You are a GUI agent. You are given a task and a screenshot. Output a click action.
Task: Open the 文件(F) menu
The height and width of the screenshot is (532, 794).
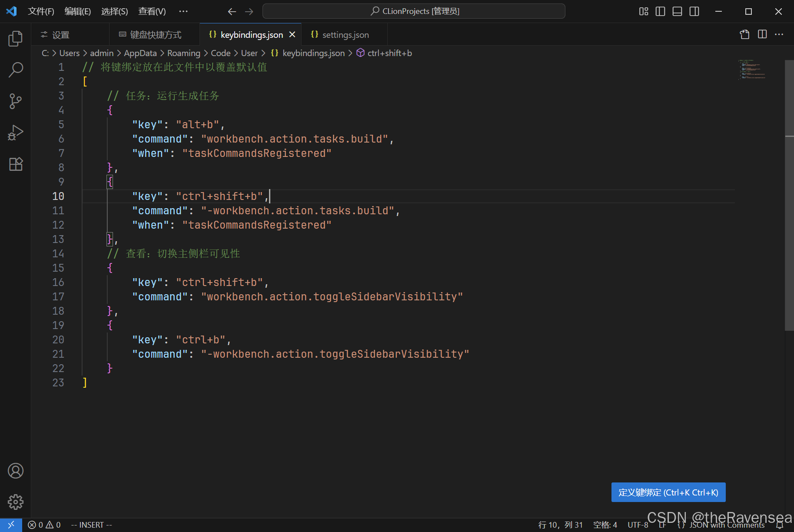(x=41, y=11)
